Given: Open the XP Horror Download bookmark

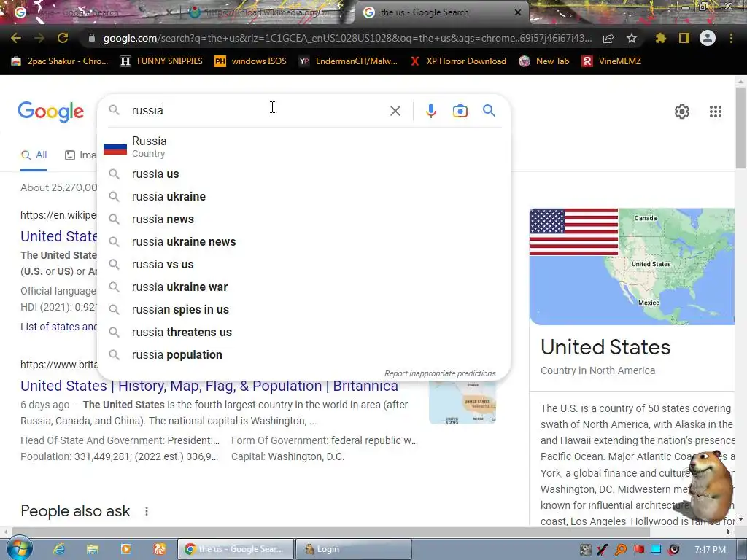Looking at the screenshot, I should click(x=458, y=61).
